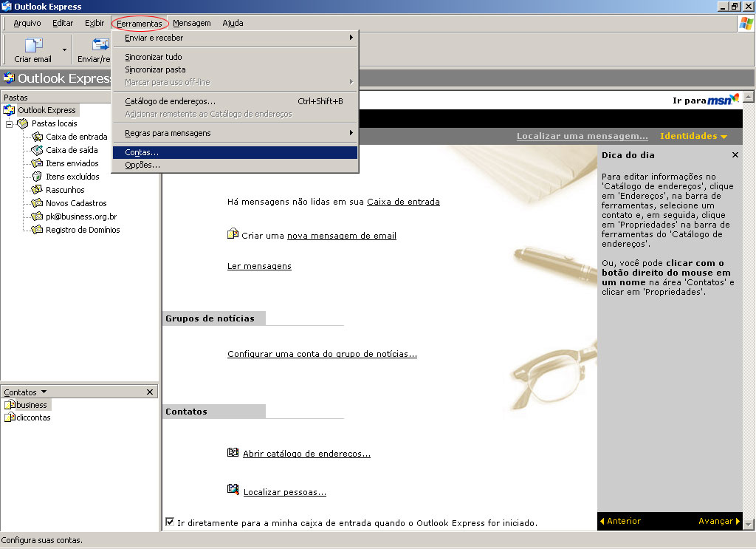The width and height of the screenshot is (756, 549).
Task: Click the nova mensagem de email link
Action: click(x=341, y=236)
